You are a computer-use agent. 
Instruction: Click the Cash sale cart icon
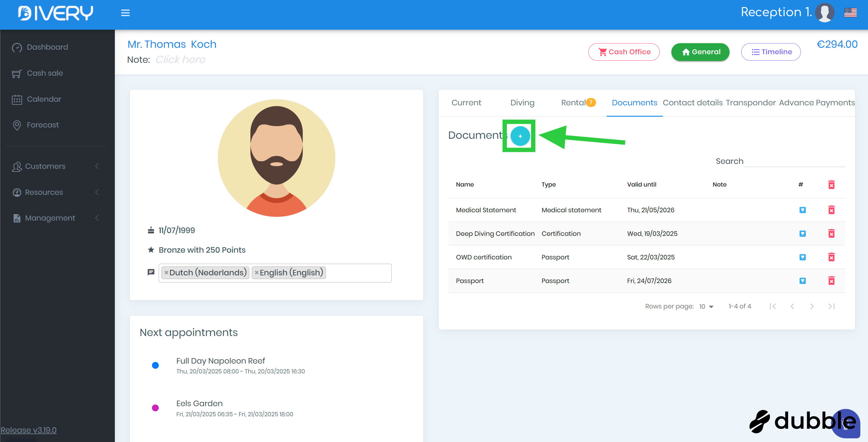[17, 74]
